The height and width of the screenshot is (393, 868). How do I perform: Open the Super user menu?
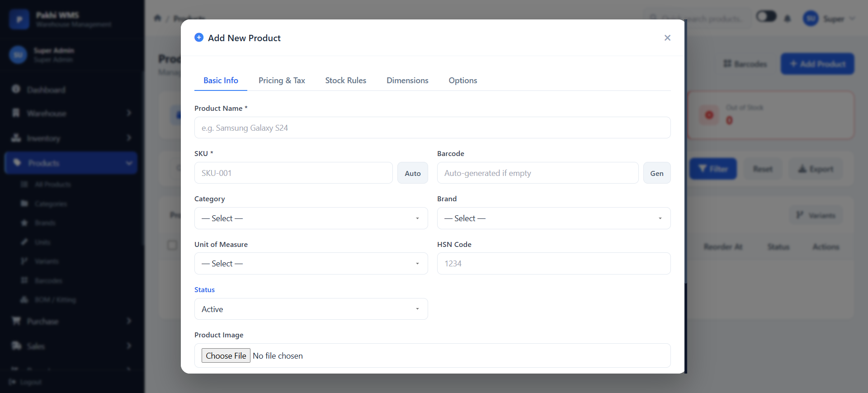tap(829, 19)
